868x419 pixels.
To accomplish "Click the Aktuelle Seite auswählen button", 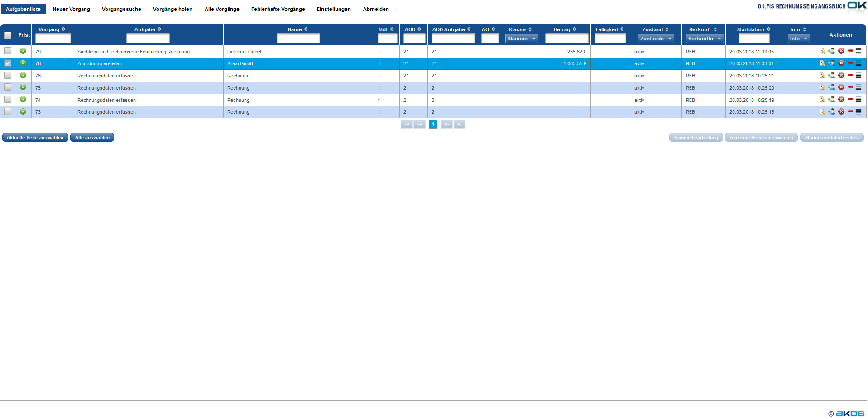I will pos(35,138).
